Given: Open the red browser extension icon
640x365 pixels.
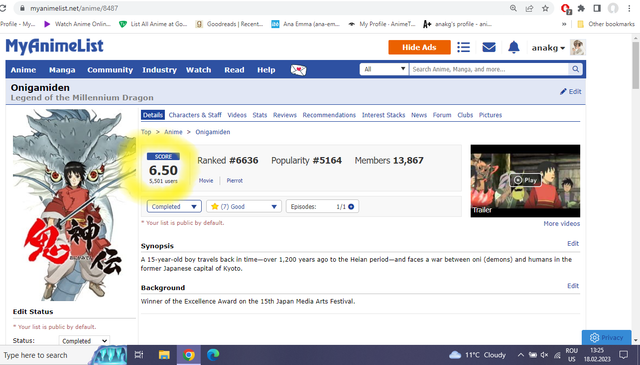Looking at the screenshot, I should pos(566,9).
